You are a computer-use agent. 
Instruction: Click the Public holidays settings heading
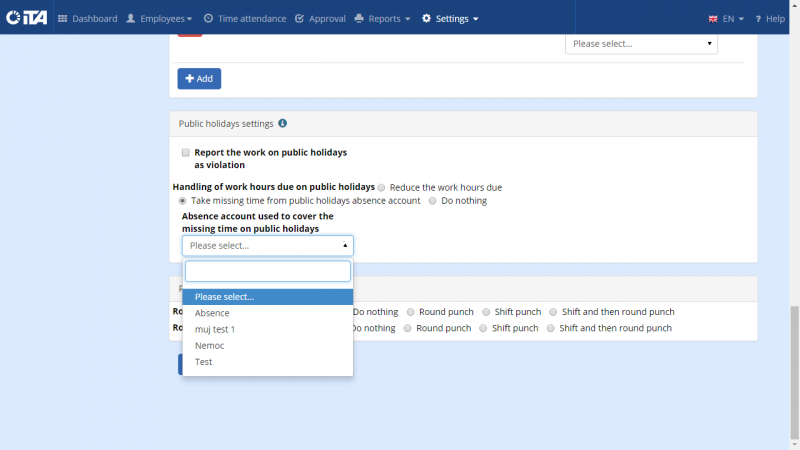tap(226, 123)
